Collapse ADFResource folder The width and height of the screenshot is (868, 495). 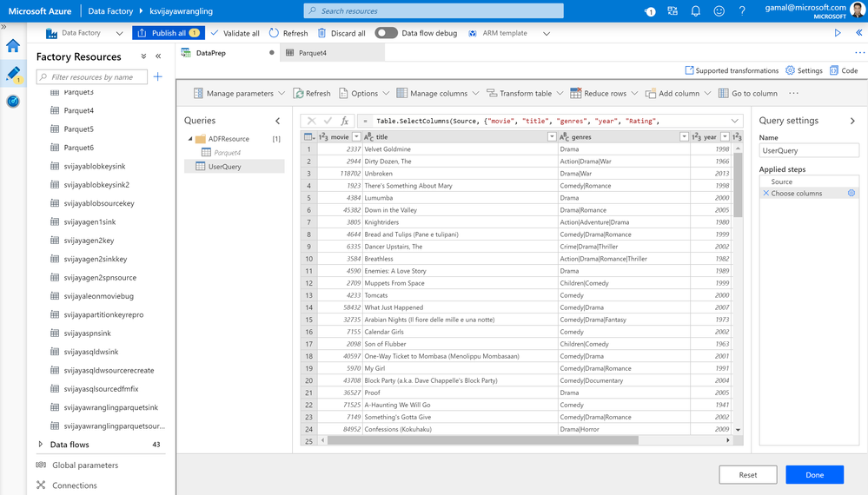pyautogui.click(x=190, y=139)
